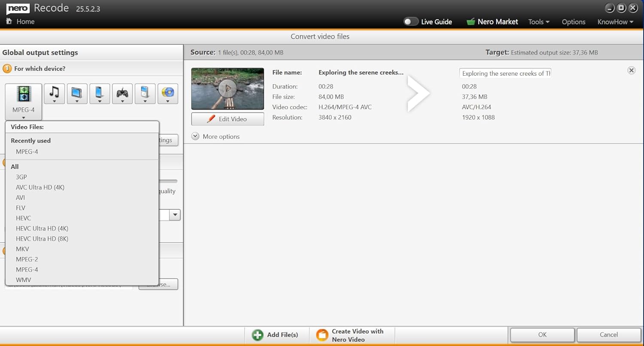
Task: Toggle the Live Guide switch
Action: [411, 21]
